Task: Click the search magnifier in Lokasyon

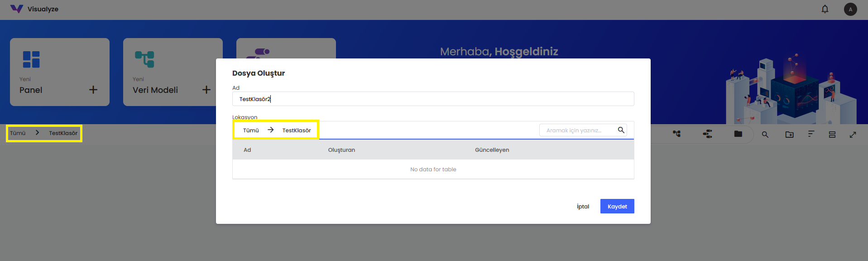Action: point(621,130)
